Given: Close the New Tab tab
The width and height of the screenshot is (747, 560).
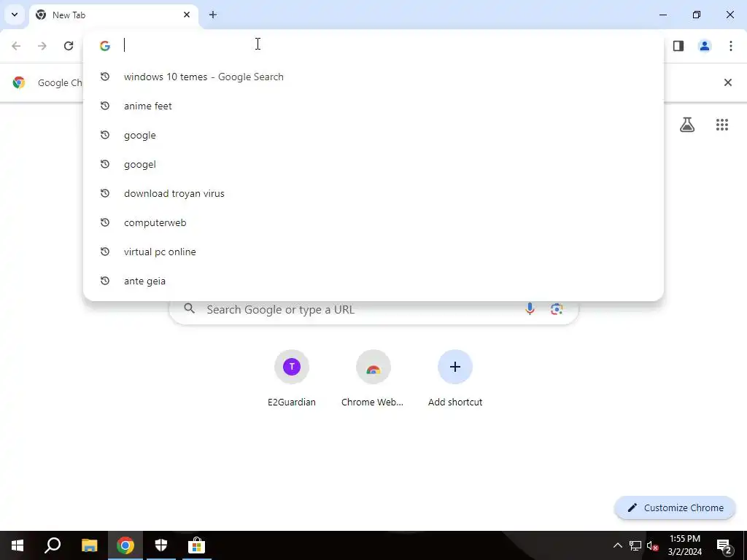Looking at the screenshot, I should coord(187,15).
